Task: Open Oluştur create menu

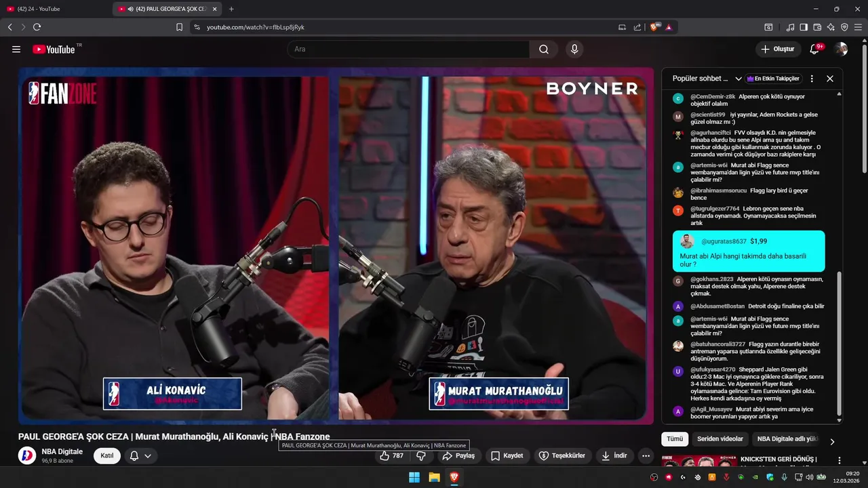Action: [778, 49]
